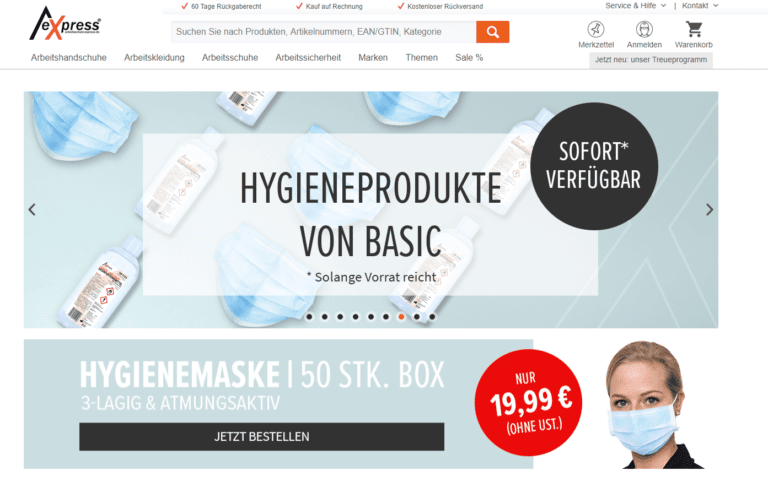The height and width of the screenshot is (487, 768).
Task: Go to homepage via eXpress logo
Action: coord(65,24)
